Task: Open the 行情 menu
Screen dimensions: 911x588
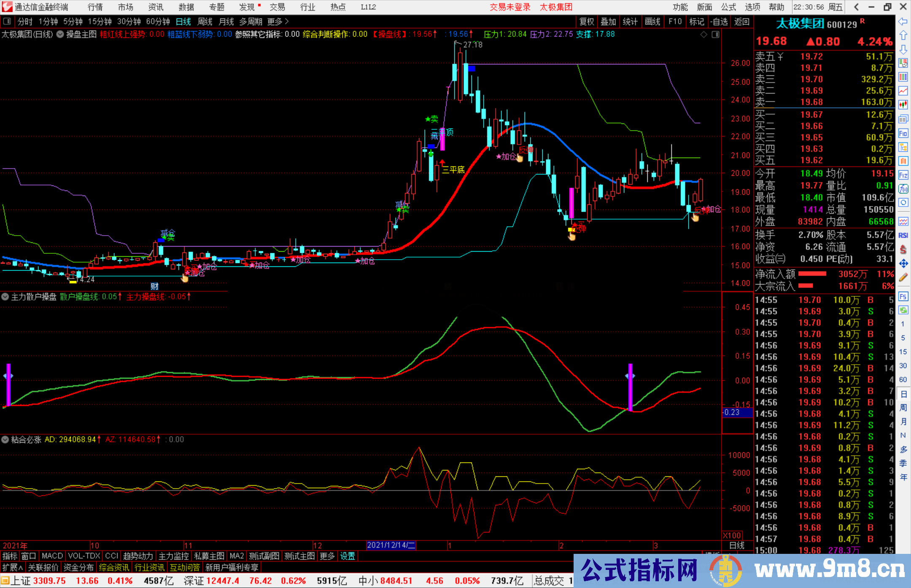Action: (x=95, y=7)
